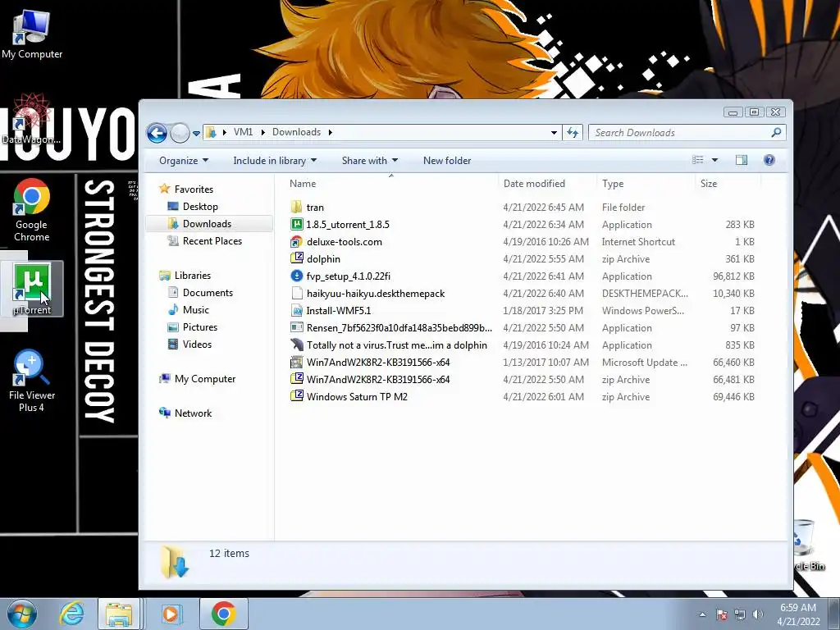The height and width of the screenshot is (630, 840).
Task: Sort files by Date modified column
Action: pos(534,184)
